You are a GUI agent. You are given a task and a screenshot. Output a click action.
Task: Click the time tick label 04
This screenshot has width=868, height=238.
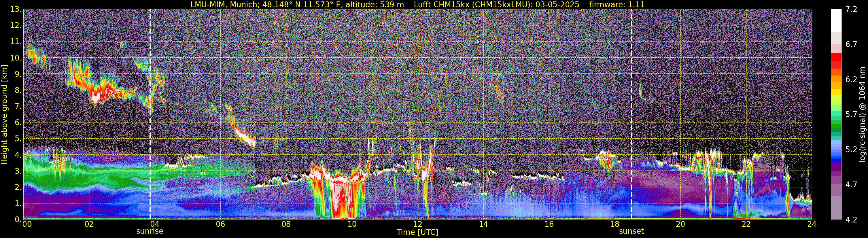(155, 224)
